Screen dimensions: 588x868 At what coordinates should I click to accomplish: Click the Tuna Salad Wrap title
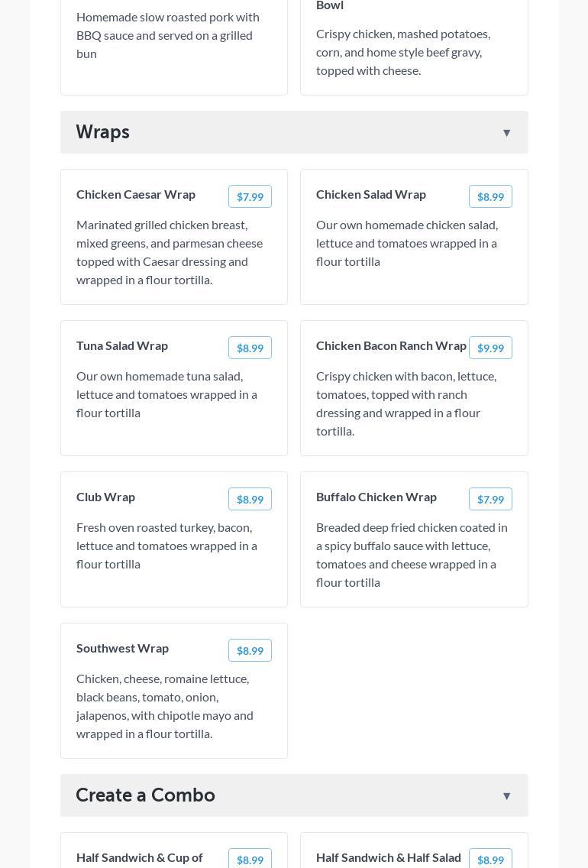coord(122,345)
